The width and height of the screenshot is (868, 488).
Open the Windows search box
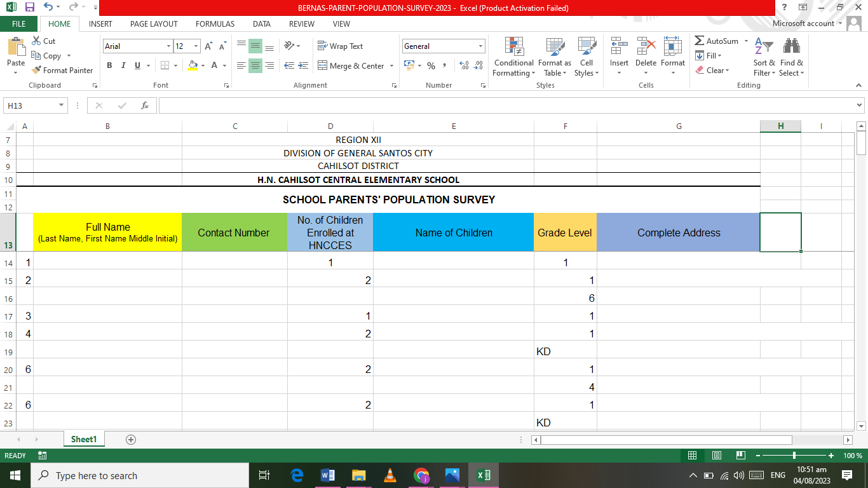pos(140,475)
